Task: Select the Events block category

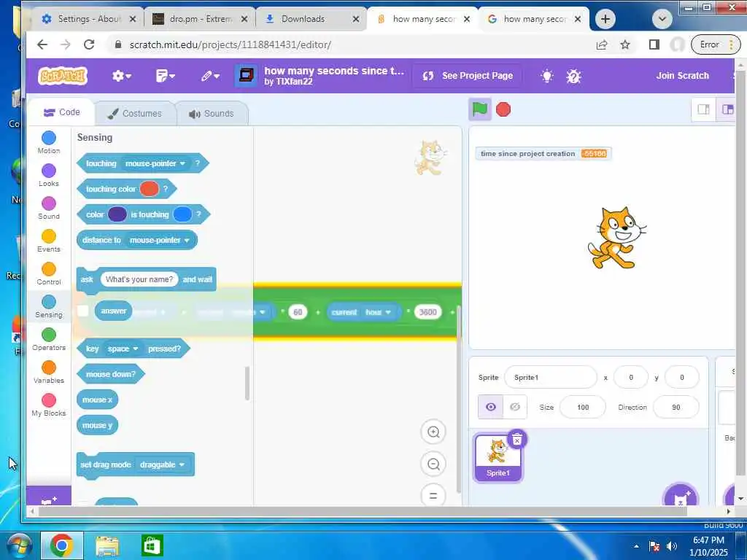Action: pyautogui.click(x=49, y=241)
